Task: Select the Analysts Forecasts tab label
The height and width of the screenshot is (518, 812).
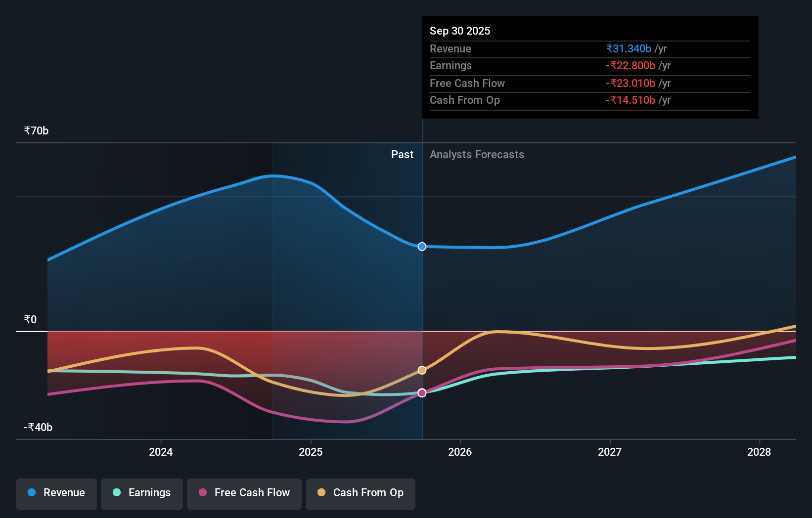Action: [477, 154]
